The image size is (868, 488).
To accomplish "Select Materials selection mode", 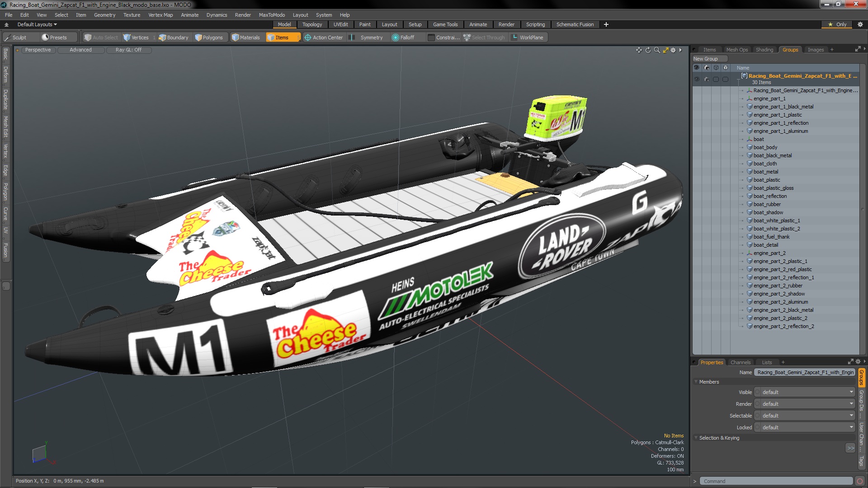I will coord(246,38).
